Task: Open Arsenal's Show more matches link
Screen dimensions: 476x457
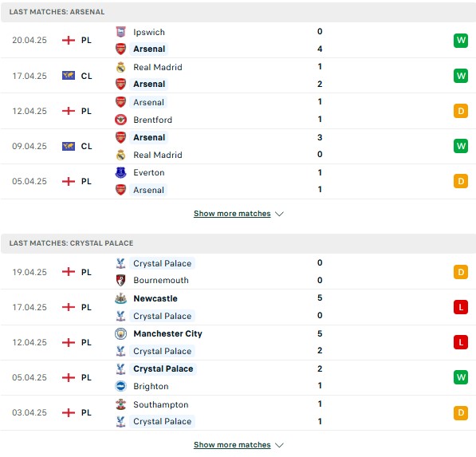Action: pos(232,214)
